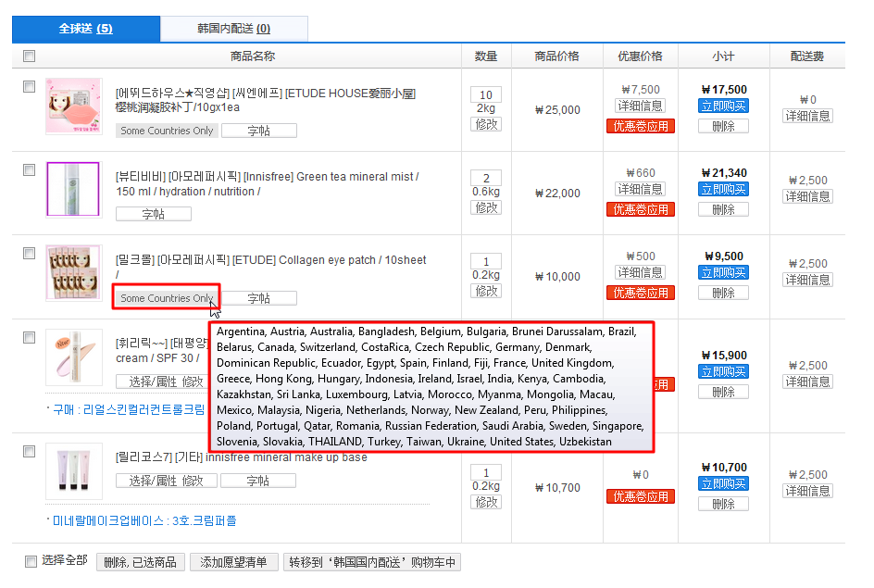Screen dimensions: 874x588
Task: Click 字帖 button for Green tea mineral mist
Action: (x=154, y=214)
